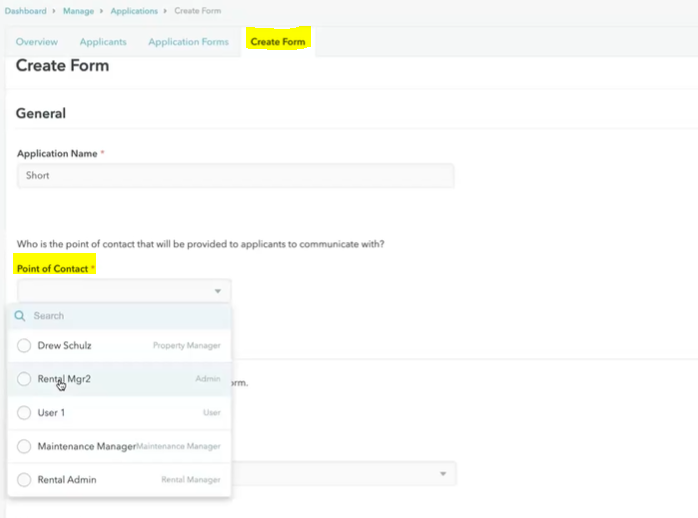
Task: Open the dropdown partially hidden below the contact list
Action: 442,474
